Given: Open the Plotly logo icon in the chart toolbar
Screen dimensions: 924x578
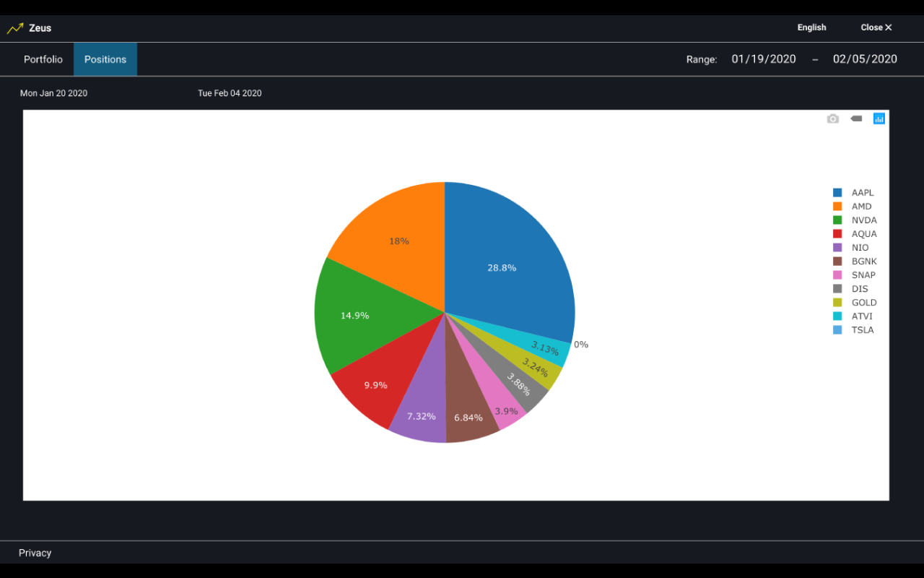Looking at the screenshot, I should point(879,118).
